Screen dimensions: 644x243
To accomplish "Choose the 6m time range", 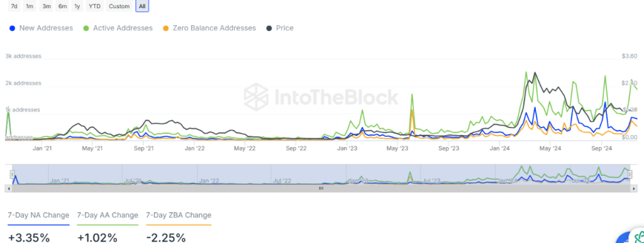I will (62, 6).
